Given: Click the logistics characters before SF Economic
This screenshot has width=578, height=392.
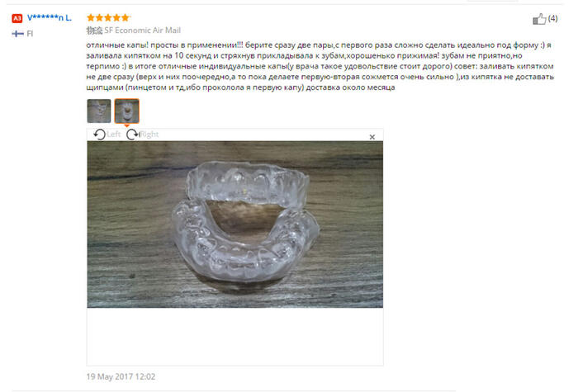Looking at the screenshot, I should tap(94, 31).
